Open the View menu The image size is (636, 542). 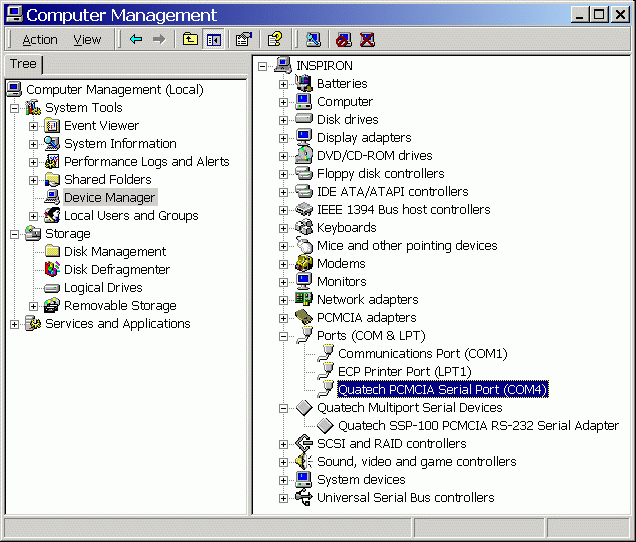coord(87,40)
